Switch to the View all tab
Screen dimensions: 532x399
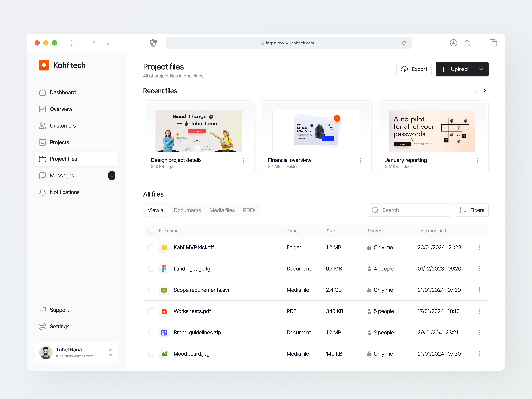click(157, 210)
